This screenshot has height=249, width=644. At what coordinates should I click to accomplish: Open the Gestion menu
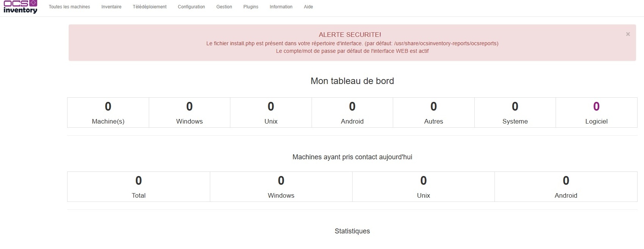tap(224, 6)
